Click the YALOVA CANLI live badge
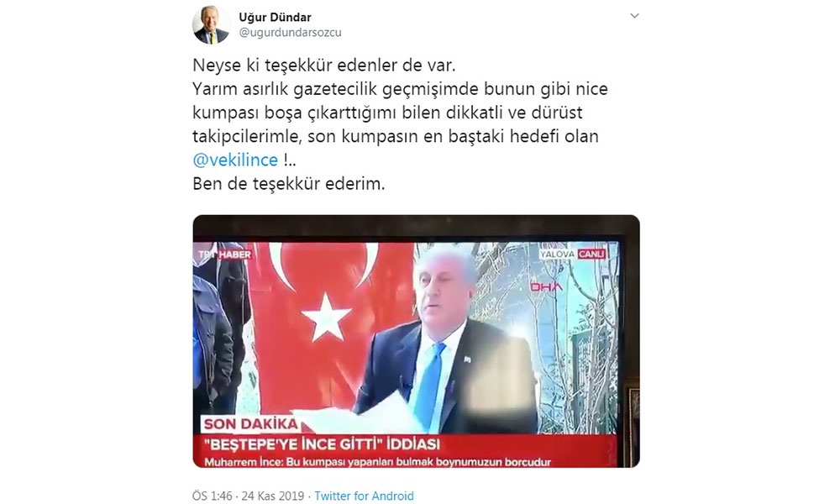This screenshot has height=504, width=840. point(573,254)
